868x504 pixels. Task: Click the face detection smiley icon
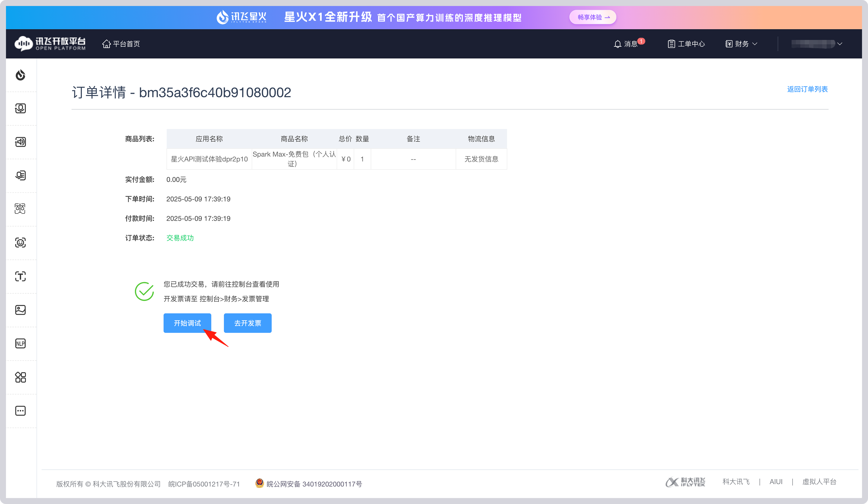21,243
